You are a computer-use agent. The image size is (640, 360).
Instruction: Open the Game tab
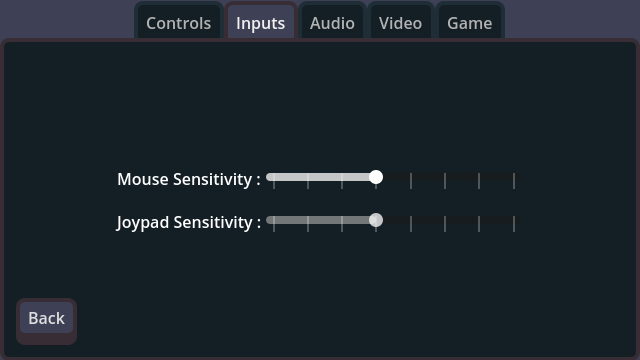(x=469, y=23)
